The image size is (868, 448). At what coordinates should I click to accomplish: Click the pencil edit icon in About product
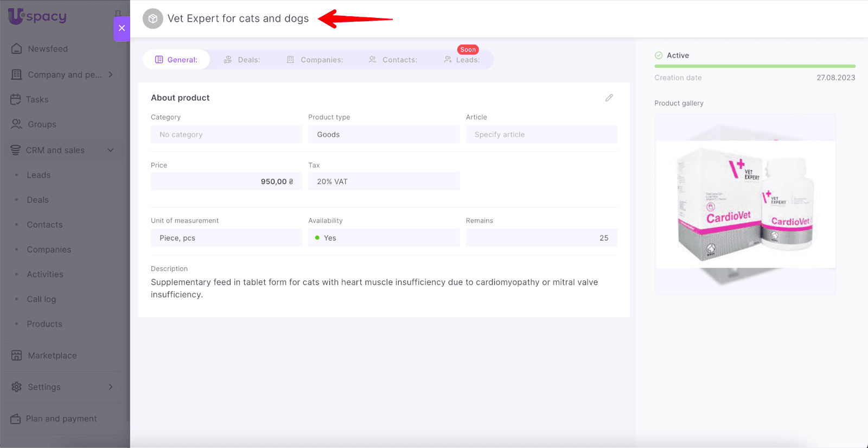[x=609, y=98]
